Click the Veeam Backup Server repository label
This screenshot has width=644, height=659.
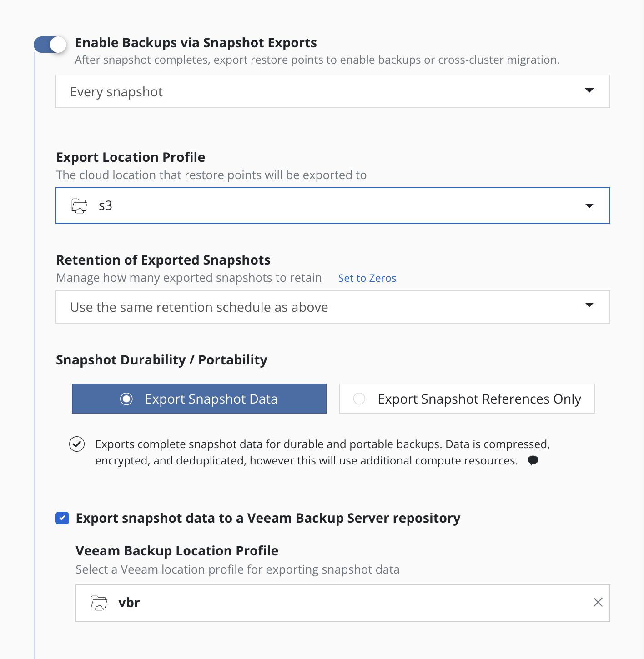[268, 518]
